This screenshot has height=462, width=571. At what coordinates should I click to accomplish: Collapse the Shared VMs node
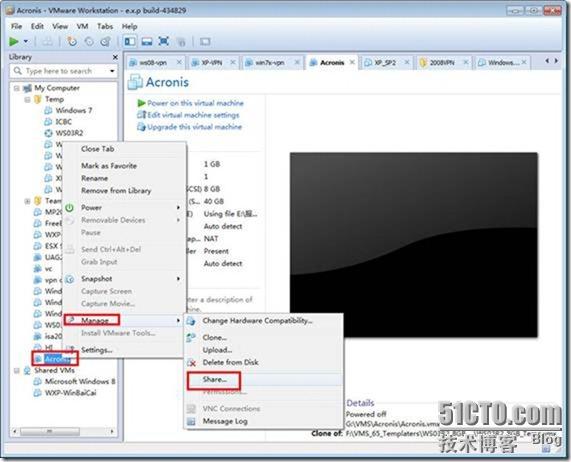(16, 370)
